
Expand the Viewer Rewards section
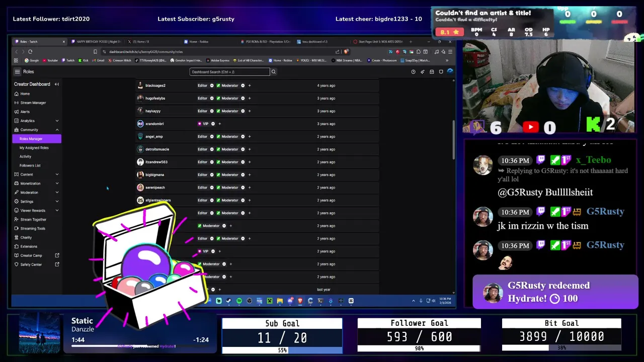pos(57,211)
